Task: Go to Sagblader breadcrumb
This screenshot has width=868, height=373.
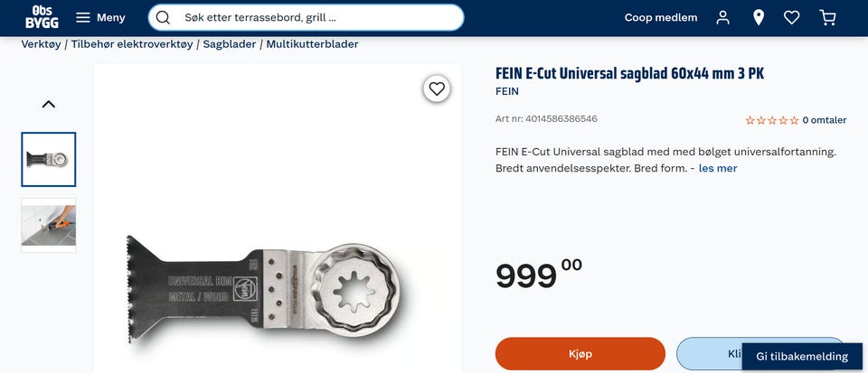Action: pyautogui.click(x=229, y=44)
